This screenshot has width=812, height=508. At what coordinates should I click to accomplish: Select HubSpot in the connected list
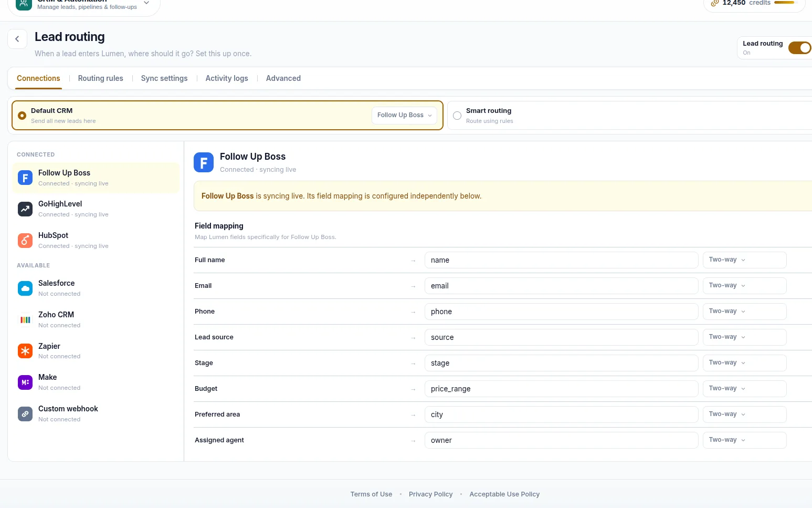[96, 241]
